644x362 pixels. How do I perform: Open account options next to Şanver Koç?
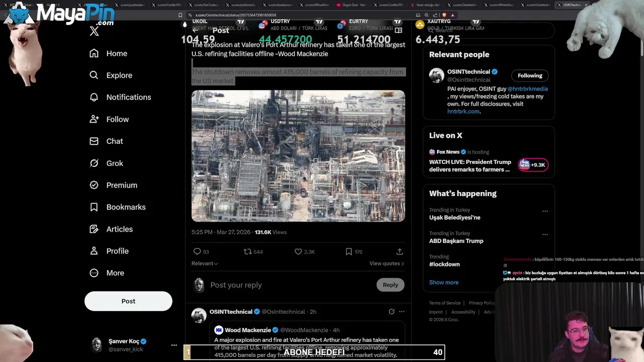[x=174, y=345]
